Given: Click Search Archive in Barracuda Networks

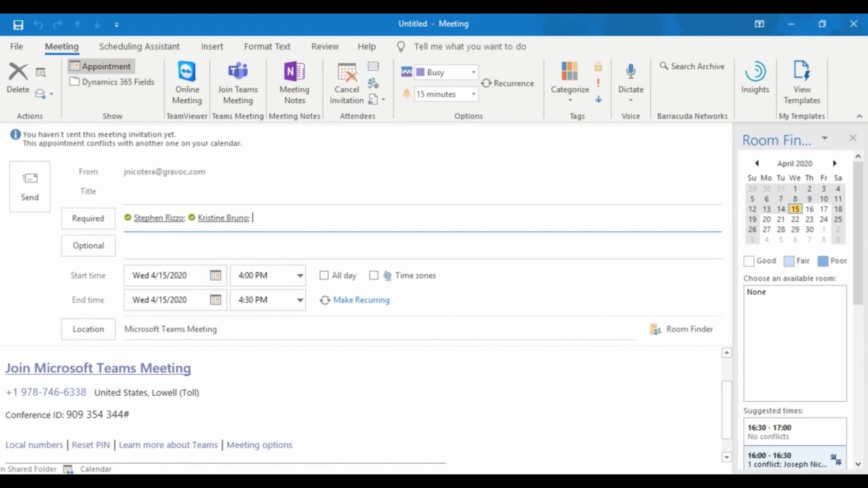Looking at the screenshot, I should [x=692, y=66].
